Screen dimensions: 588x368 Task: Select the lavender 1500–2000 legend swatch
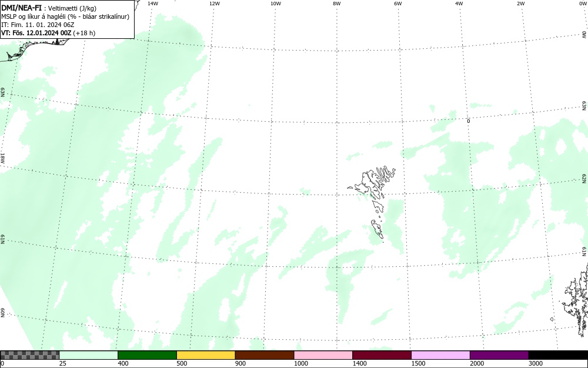point(440,355)
